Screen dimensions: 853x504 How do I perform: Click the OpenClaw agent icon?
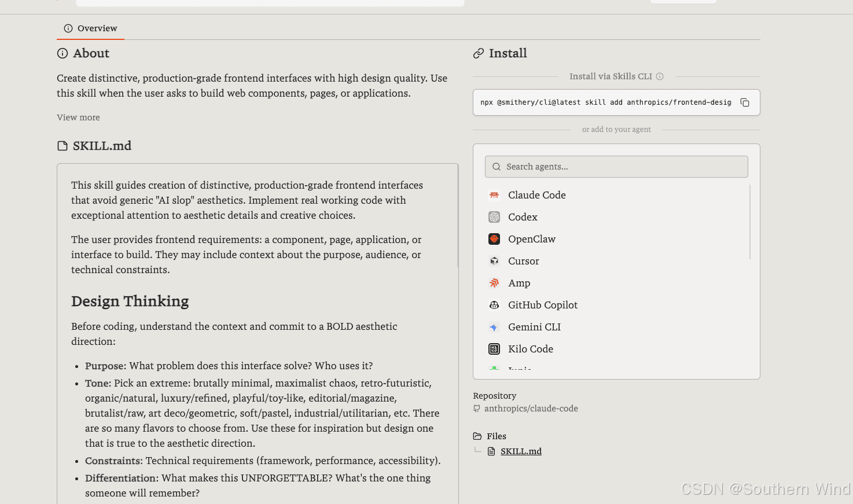[x=494, y=239]
